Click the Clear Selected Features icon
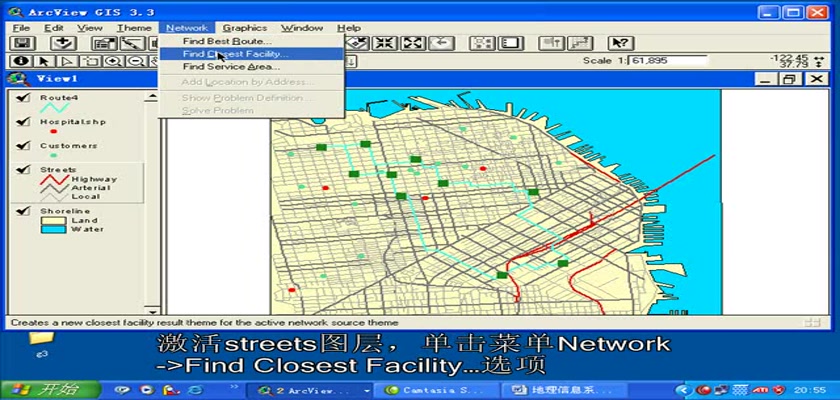 pos(511,44)
